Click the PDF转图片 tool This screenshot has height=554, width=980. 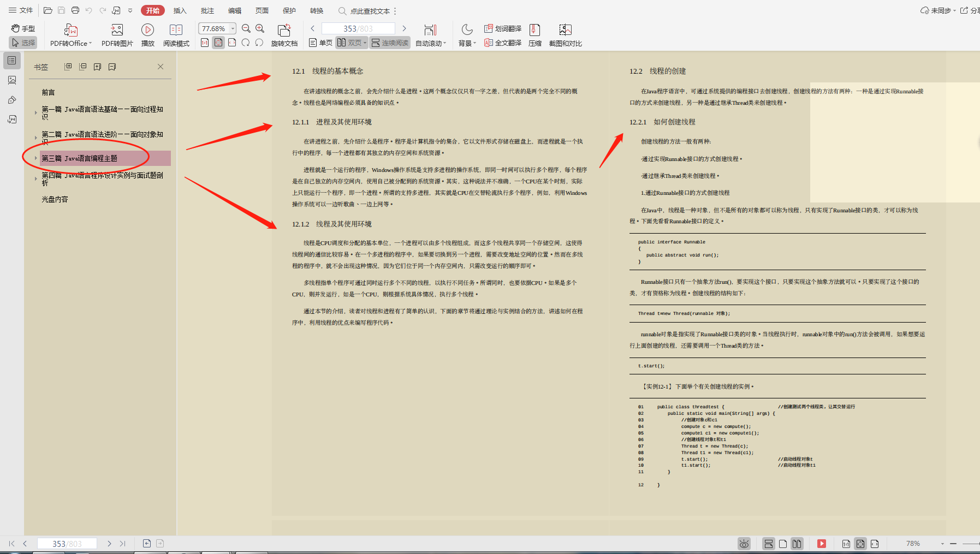click(117, 35)
